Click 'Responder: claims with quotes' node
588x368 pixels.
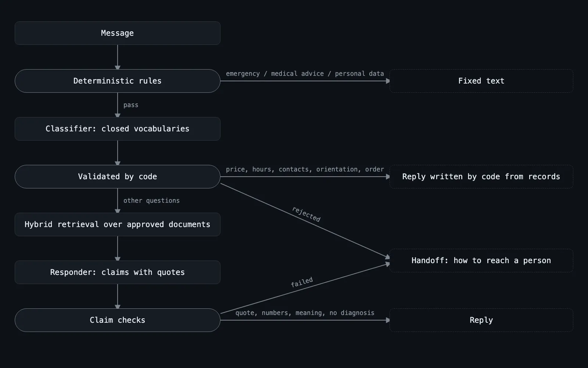[118, 272]
